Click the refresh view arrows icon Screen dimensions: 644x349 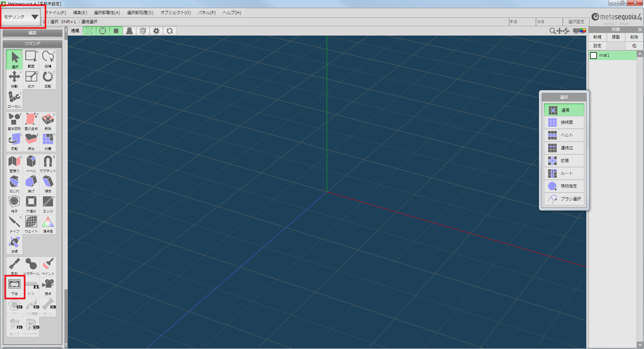(x=170, y=31)
